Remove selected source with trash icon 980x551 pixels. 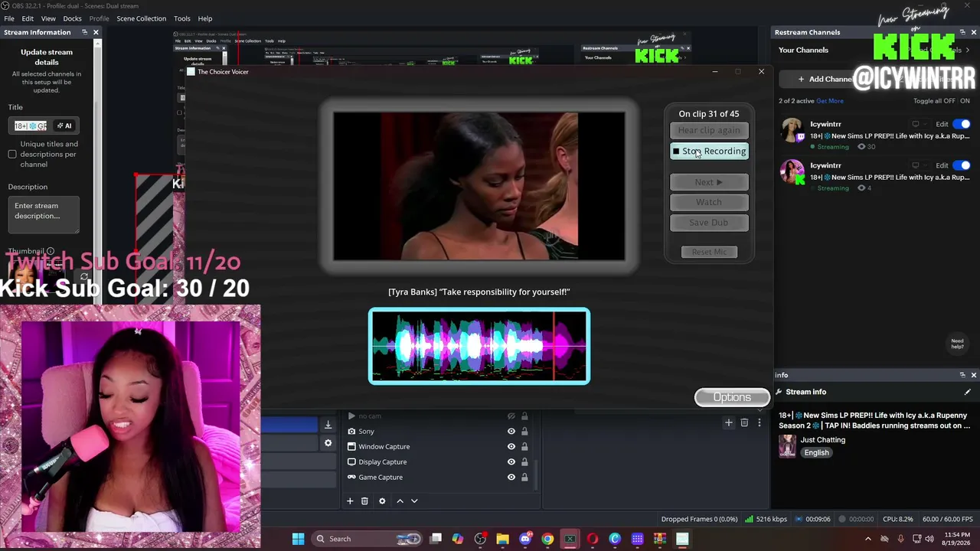click(x=364, y=501)
